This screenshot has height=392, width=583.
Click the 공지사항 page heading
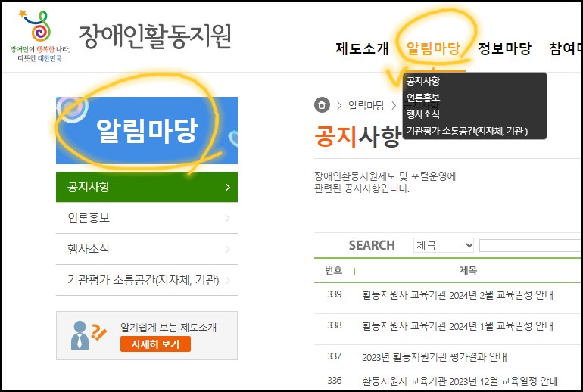pyautogui.click(x=357, y=136)
